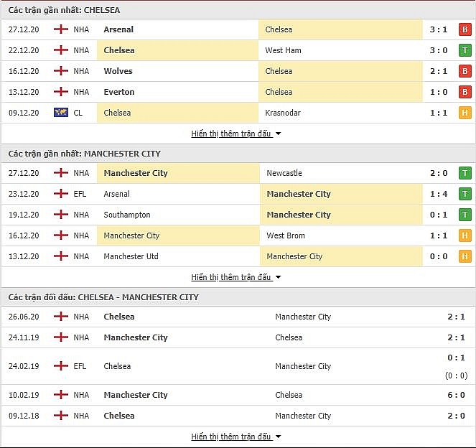Click the green T badge for Manchester City–Newcastle
The height and width of the screenshot is (448, 476).
point(465,173)
